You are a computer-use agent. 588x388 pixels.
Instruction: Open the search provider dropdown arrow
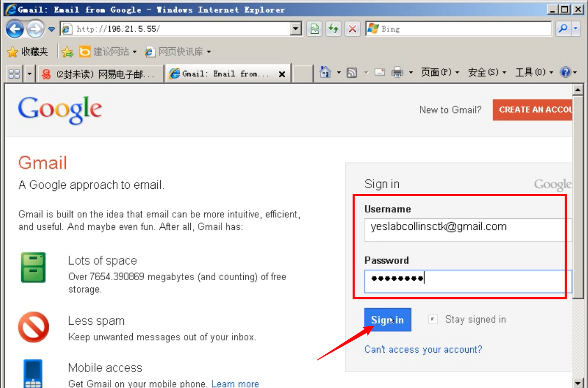[x=576, y=29]
